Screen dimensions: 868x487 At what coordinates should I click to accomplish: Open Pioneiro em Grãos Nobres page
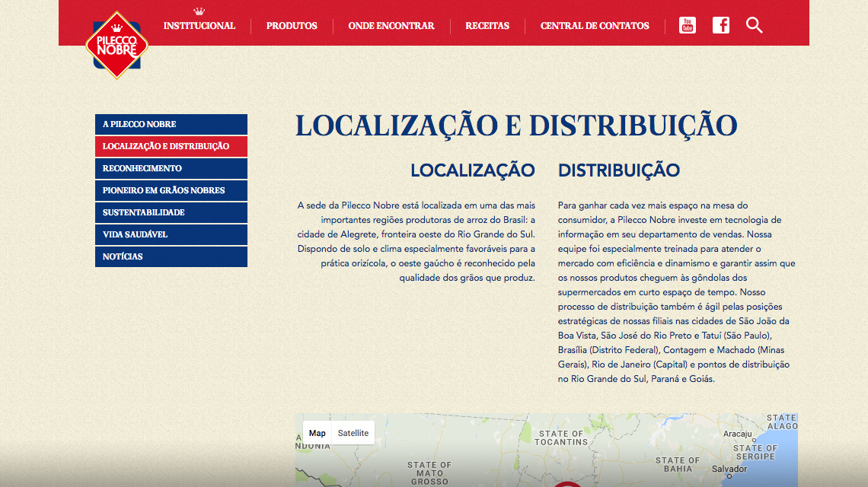click(171, 190)
